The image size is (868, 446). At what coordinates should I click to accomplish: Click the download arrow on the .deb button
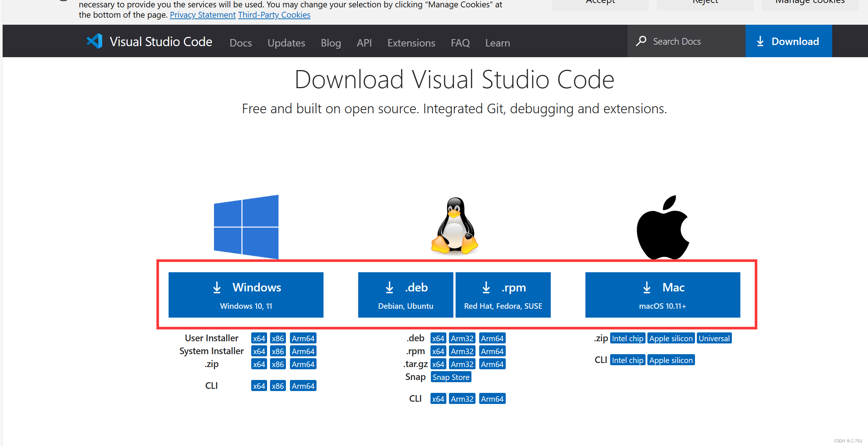390,287
